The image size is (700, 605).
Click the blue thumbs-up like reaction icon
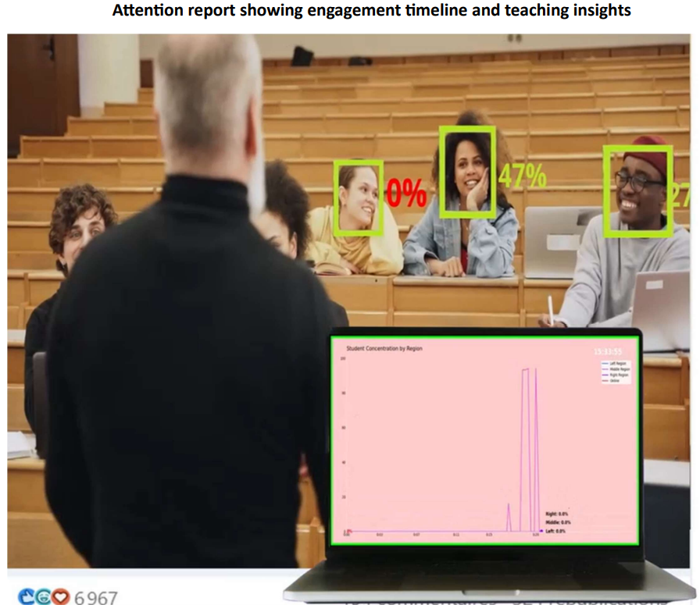coord(26,597)
